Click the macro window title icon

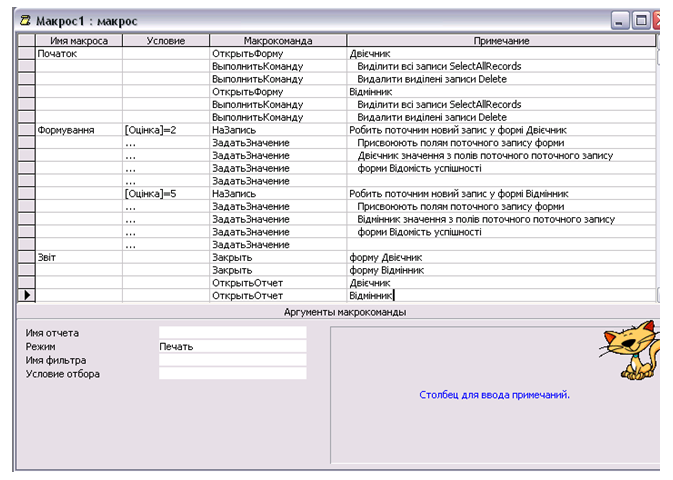click(x=25, y=20)
